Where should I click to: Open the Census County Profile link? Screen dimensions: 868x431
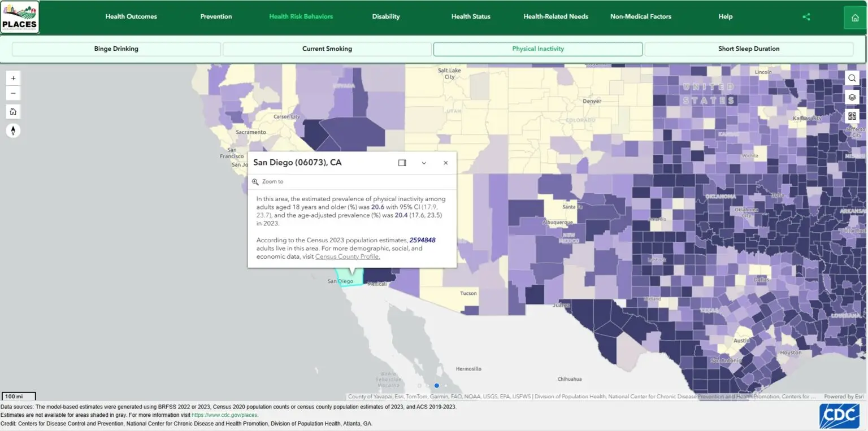[x=348, y=256]
